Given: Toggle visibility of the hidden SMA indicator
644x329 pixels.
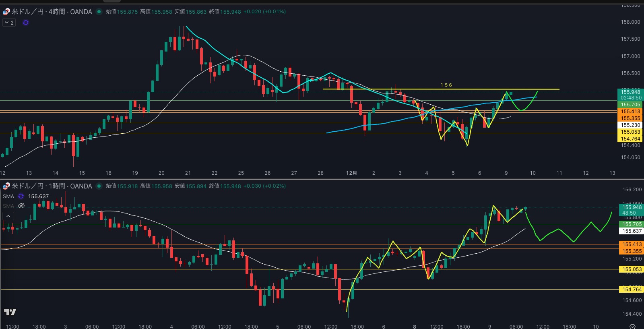Looking at the screenshot, I should (21, 206).
